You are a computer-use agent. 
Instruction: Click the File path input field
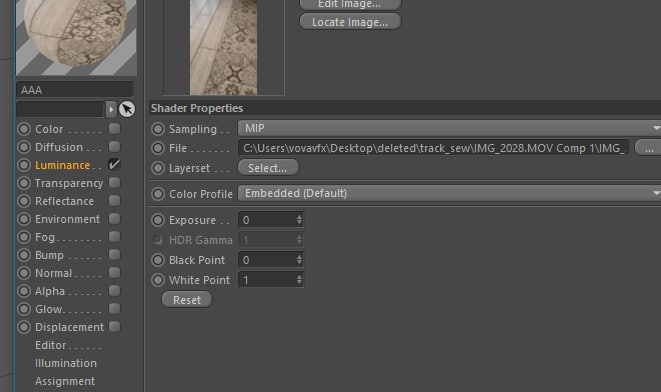(x=434, y=148)
